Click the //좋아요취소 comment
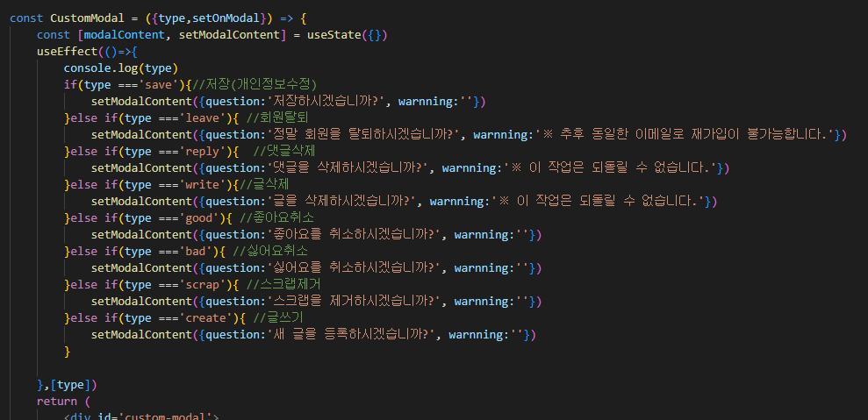Screen dimensions: 868x420 pos(278,218)
